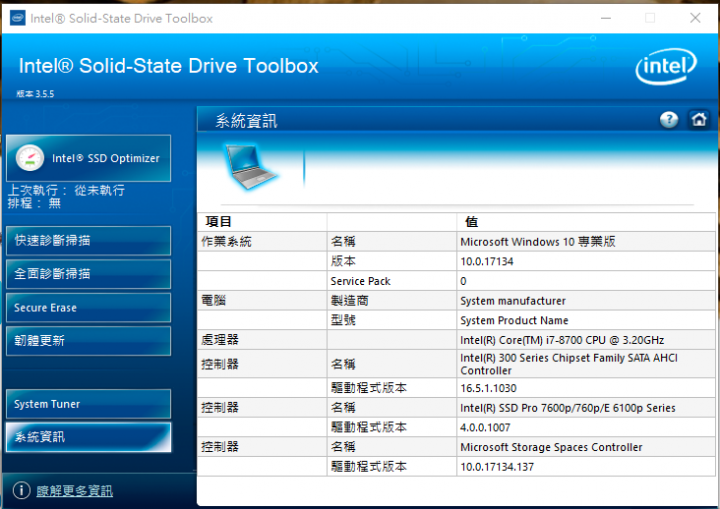Select Microsoft Storage Spaces Controller value
720x509 pixels.
(551, 447)
